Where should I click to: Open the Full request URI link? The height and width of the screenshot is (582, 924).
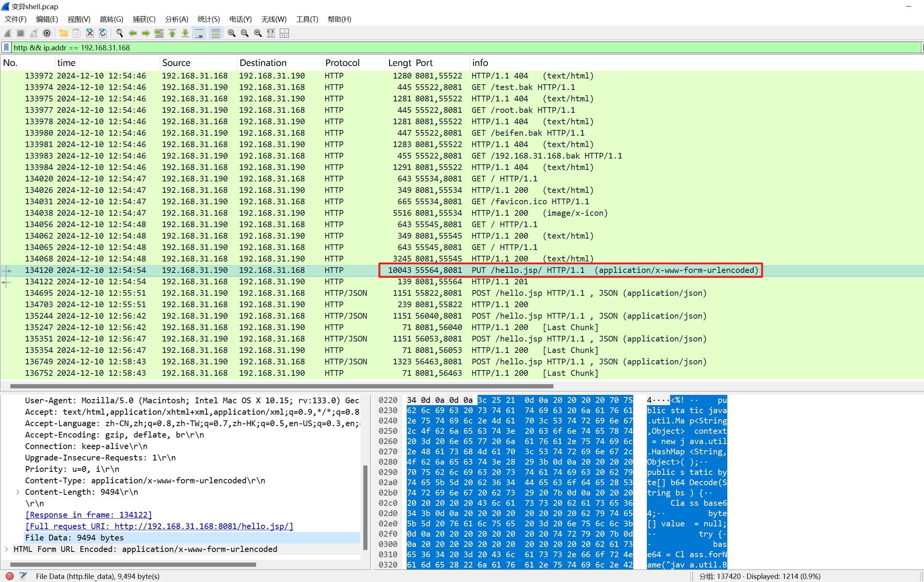tap(159, 526)
